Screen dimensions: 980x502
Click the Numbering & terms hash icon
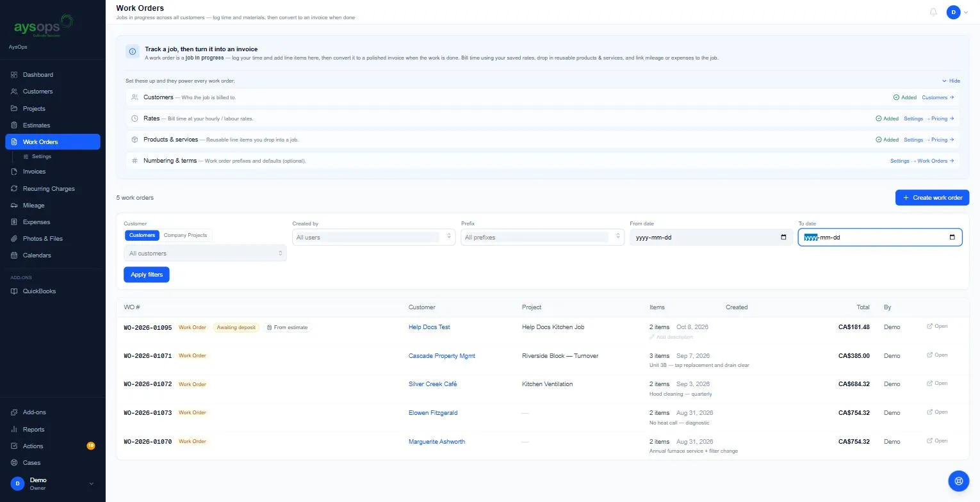click(135, 161)
